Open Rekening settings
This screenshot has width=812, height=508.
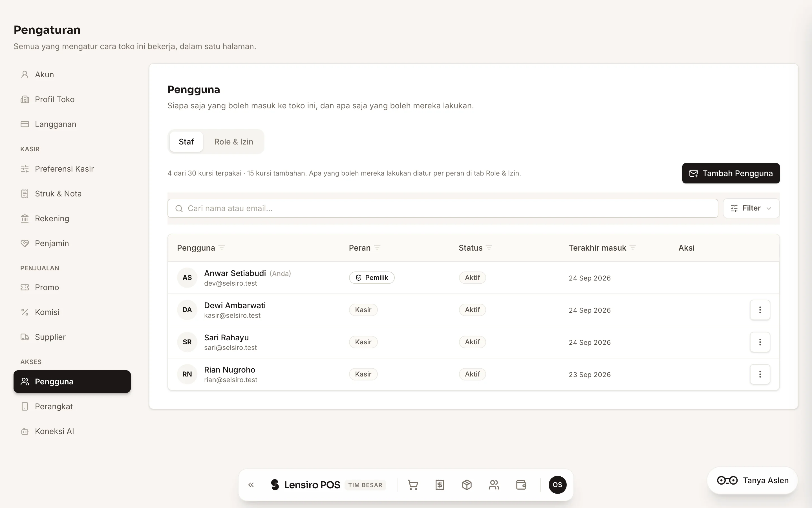pos(72,218)
